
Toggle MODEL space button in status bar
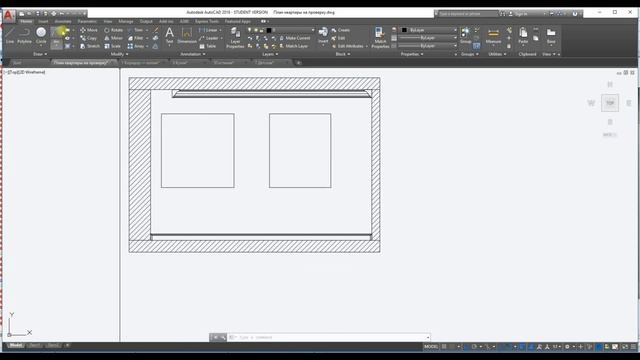431,347
